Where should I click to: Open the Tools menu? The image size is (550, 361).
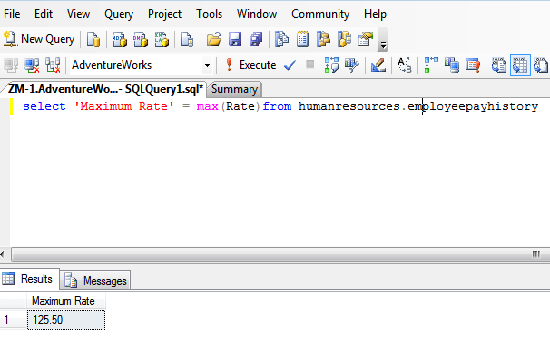pos(209,14)
